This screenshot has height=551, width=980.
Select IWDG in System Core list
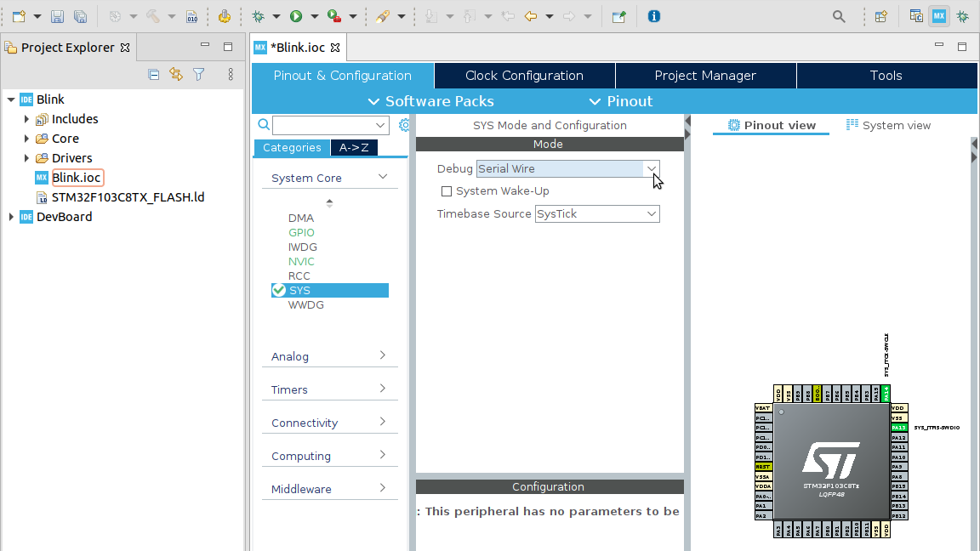(303, 247)
